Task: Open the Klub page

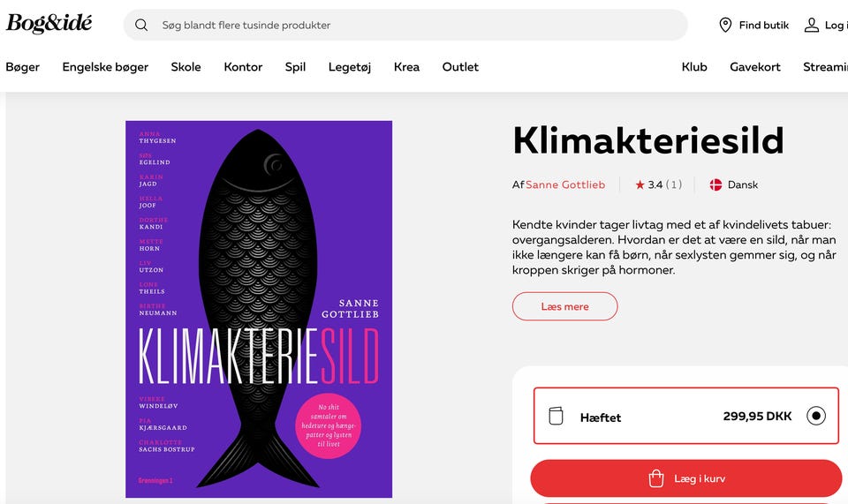Action: 694,67
